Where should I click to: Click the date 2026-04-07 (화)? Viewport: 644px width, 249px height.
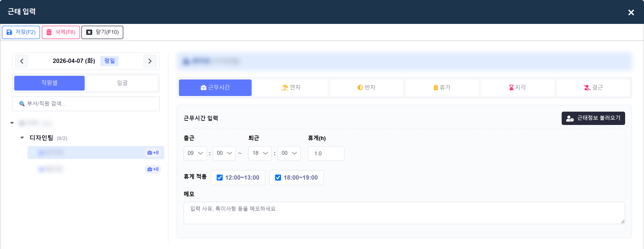click(74, 61)
